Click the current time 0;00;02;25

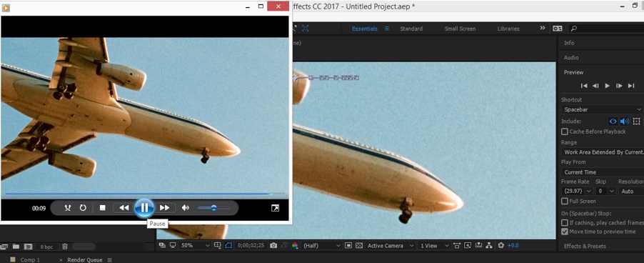point(251,246)
